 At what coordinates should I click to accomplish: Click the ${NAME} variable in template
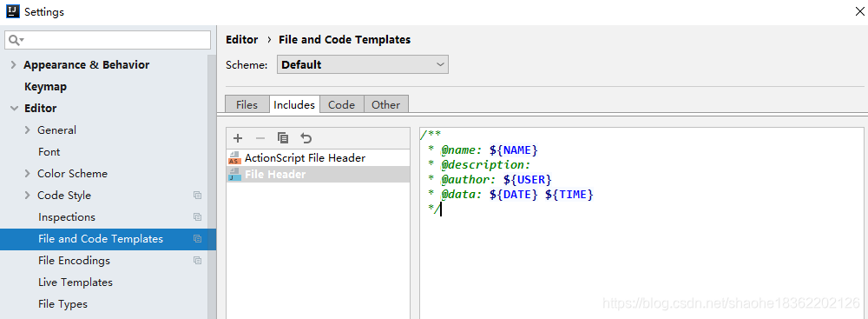(x=514, y=150)
